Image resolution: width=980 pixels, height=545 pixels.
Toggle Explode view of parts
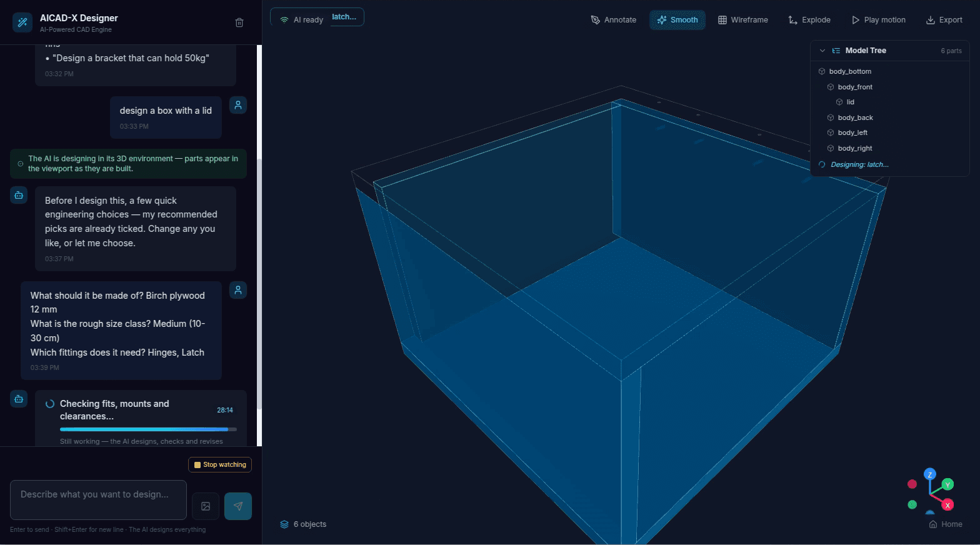(809, 20)
